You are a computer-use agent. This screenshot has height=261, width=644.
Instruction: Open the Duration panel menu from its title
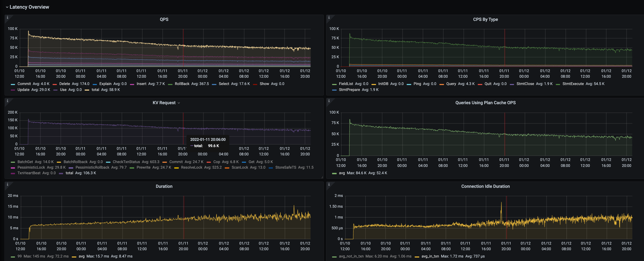coord(164,186)
